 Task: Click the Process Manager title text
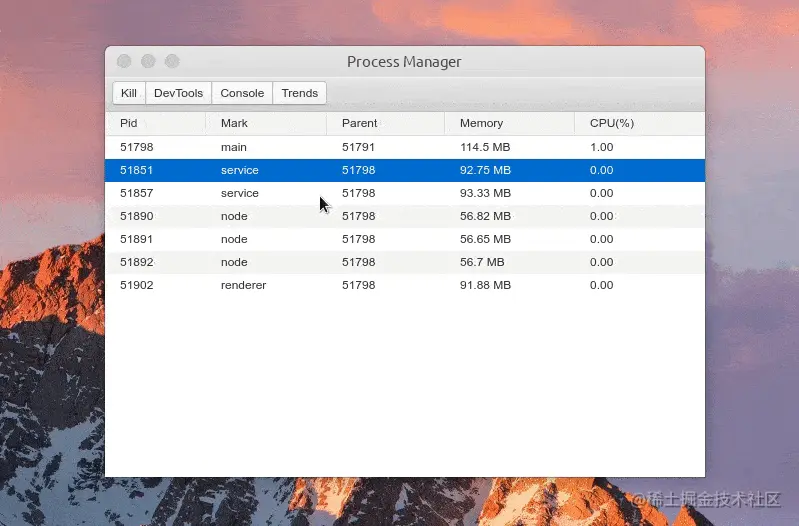[x=404, y=62]
